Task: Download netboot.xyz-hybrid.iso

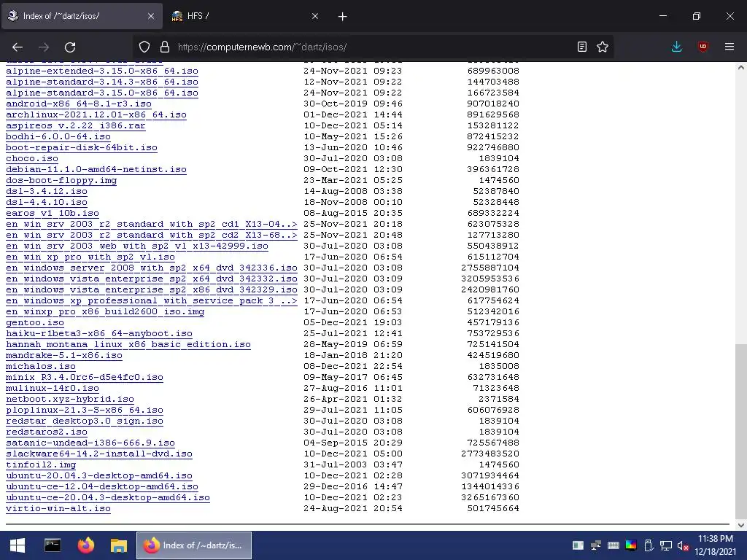Action: point(70,400)
